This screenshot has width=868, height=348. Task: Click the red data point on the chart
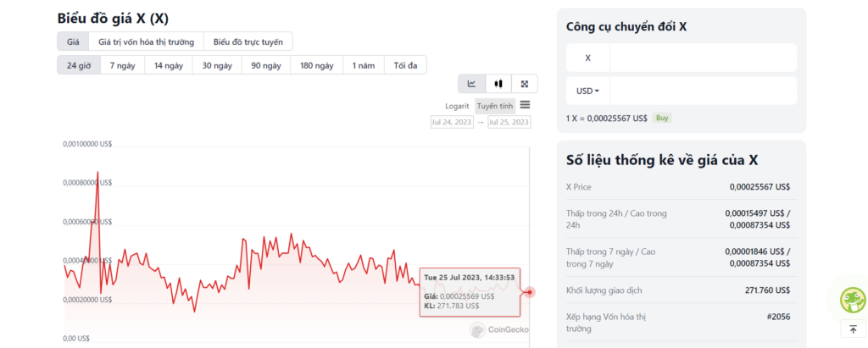(x=531, y=292)
